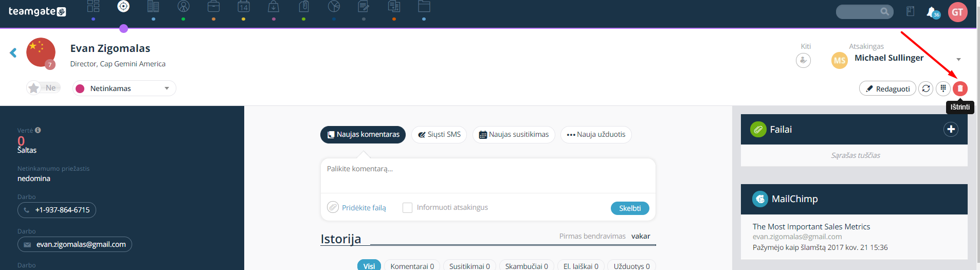980x270 pixels.
Task: Go back using the blue left arrow
Action: [13, 52]
